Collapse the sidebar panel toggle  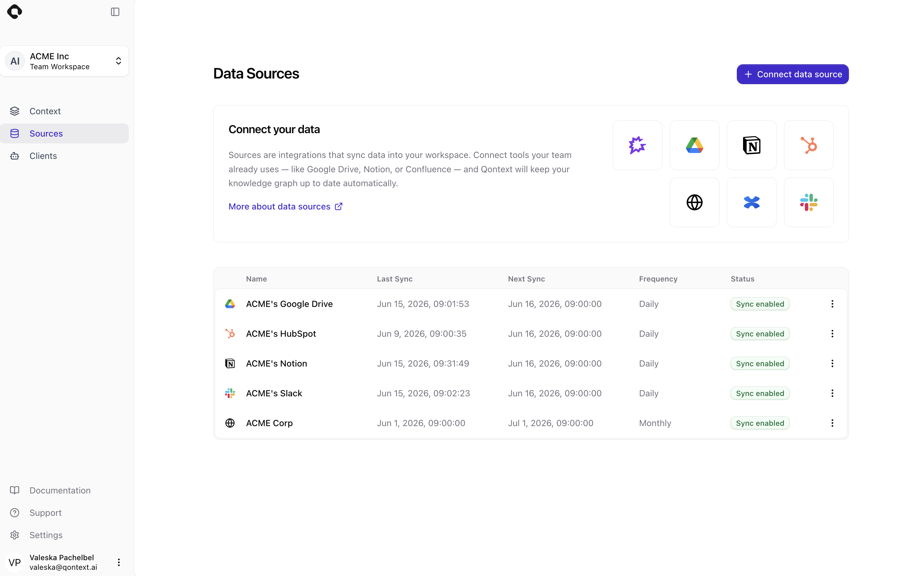(x=115, y=12)
